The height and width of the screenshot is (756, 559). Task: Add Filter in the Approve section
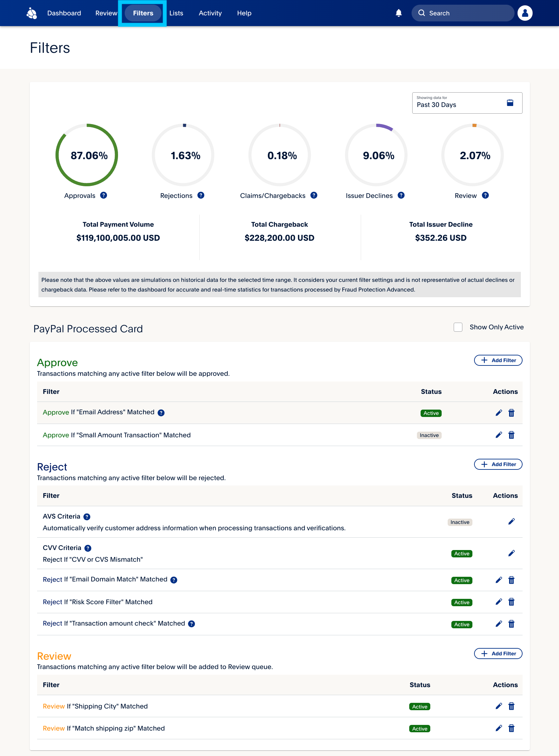[498, 360]
